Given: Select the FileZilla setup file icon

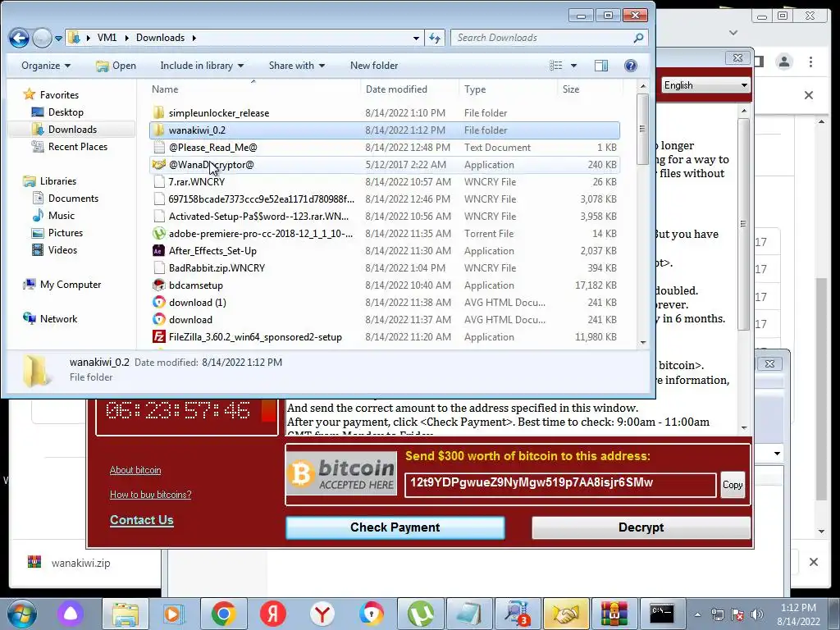Looking at the screenshot, I should point(158,337).
